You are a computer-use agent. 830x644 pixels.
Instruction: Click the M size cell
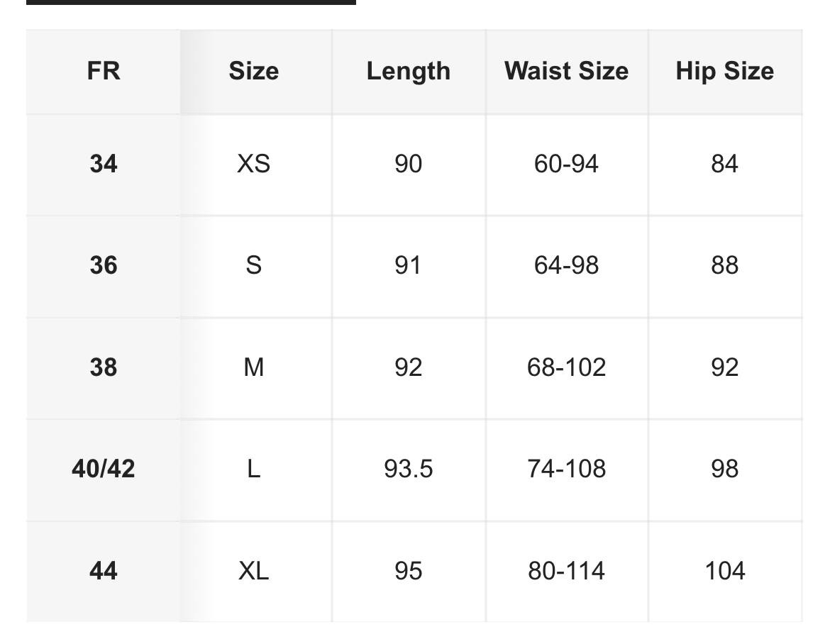click(253, 368)
